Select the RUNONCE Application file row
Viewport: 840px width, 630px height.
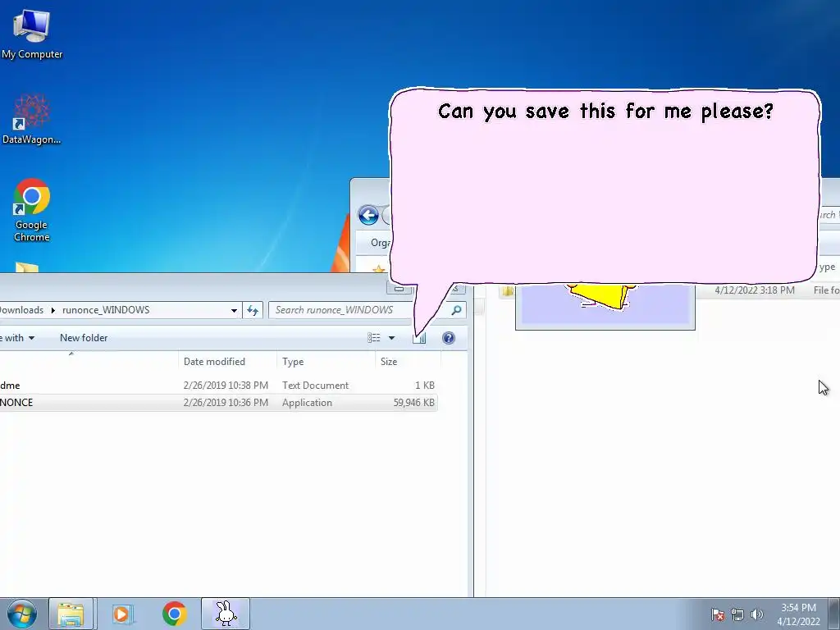pos(218,402)
